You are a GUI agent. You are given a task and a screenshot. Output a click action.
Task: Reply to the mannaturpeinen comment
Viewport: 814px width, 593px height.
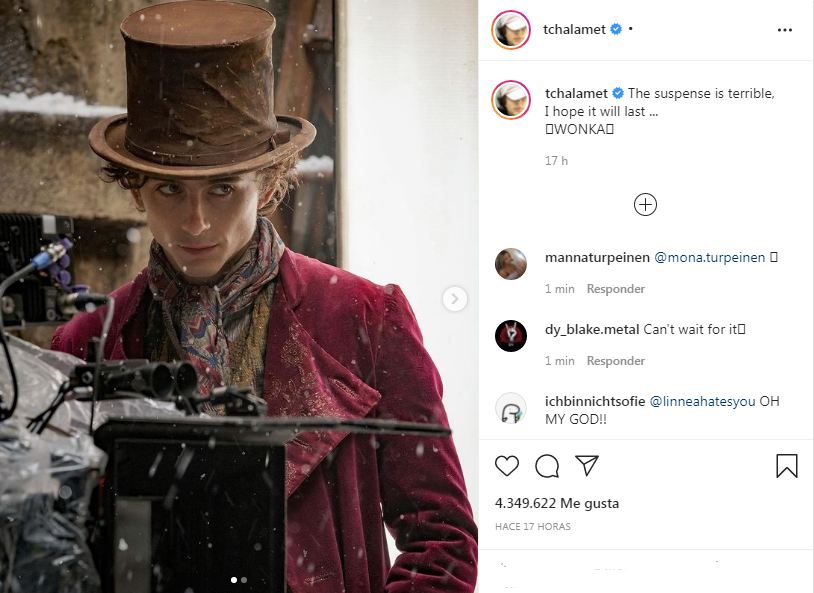coord(616,289)
